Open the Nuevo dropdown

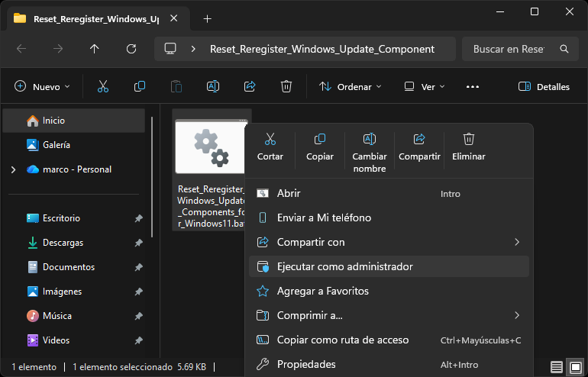click(42, 86)
